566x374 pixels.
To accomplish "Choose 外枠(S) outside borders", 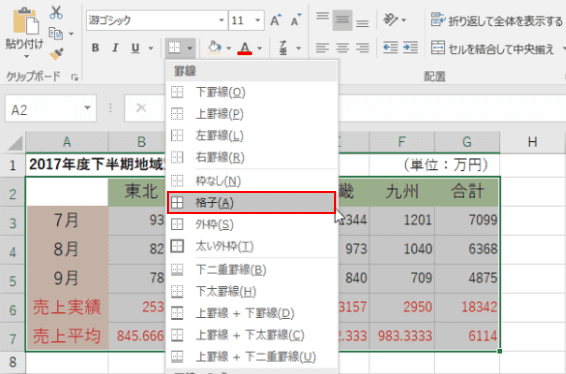I will point(252,225).
